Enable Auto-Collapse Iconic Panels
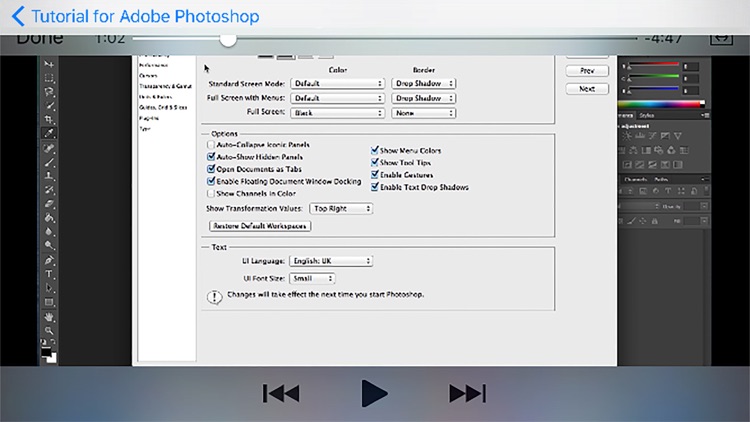Image resolution: width=750 pixels, height=422 pixels. 210,144
